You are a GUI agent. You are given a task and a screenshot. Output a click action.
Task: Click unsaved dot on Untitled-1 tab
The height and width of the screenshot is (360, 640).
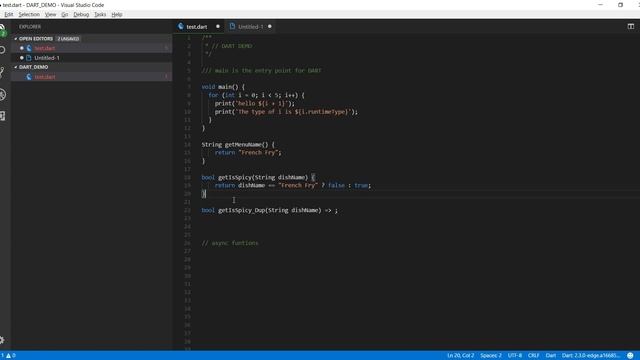pos(269,27)
